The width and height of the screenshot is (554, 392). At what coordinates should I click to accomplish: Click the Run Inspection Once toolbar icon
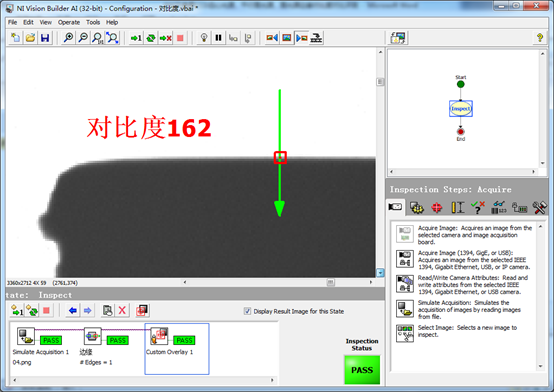coord(136,38)
